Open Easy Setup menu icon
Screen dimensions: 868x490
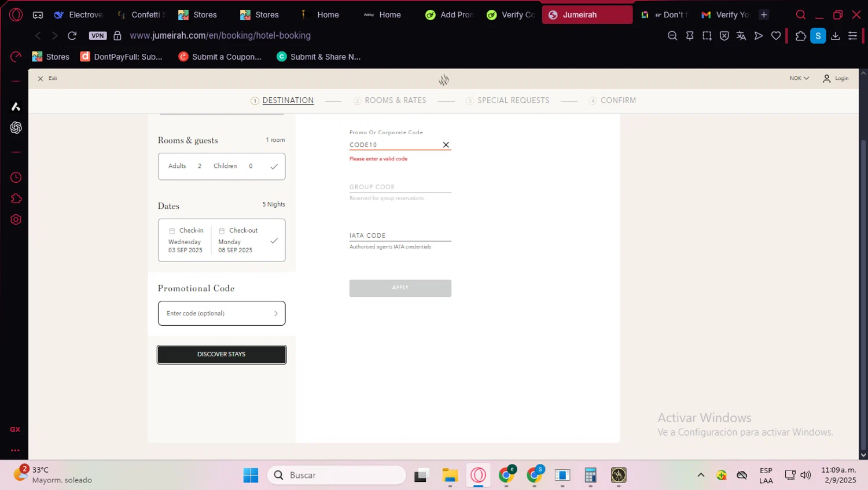[852, 36]
